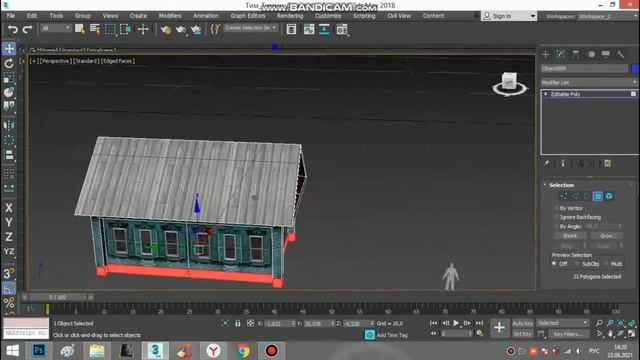This screenshot has height=360, width=640.
Task: Open Key Filters dialog
Action: click(568, 334)
